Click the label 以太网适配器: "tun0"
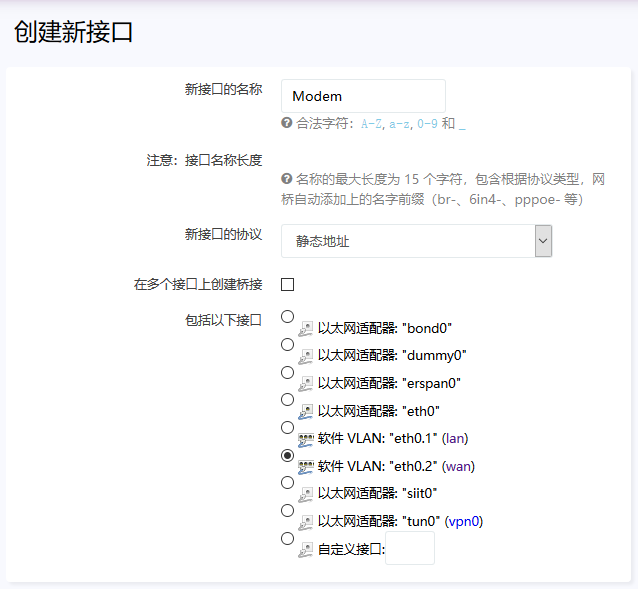This screenshot has width=638, height=589. pyautogui.click(x=378, y=521)
